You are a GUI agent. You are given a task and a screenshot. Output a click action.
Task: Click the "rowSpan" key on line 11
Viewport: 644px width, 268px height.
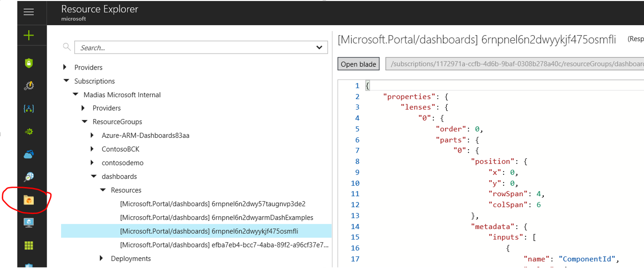click(508, 194)
